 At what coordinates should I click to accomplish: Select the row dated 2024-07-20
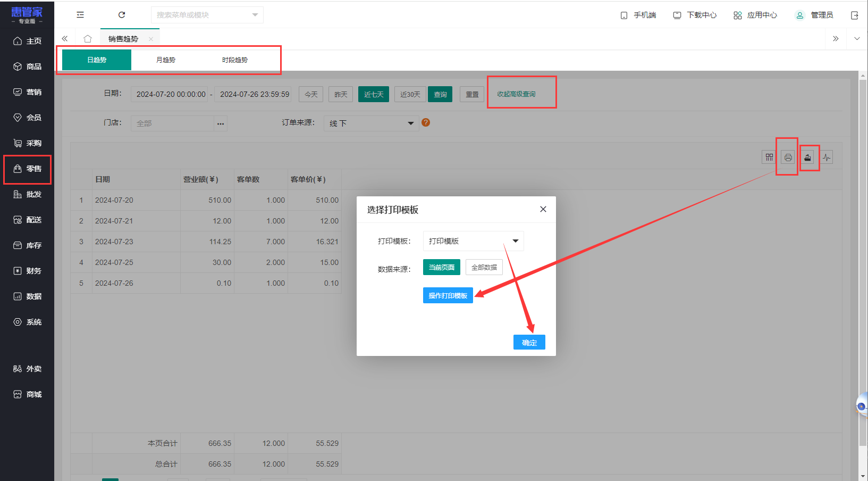coord(206,200)
